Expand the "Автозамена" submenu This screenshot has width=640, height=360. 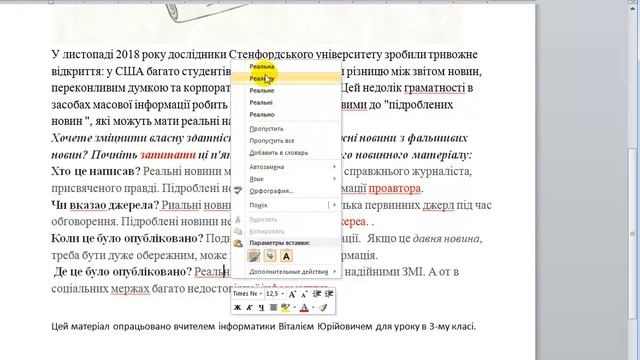286,167
